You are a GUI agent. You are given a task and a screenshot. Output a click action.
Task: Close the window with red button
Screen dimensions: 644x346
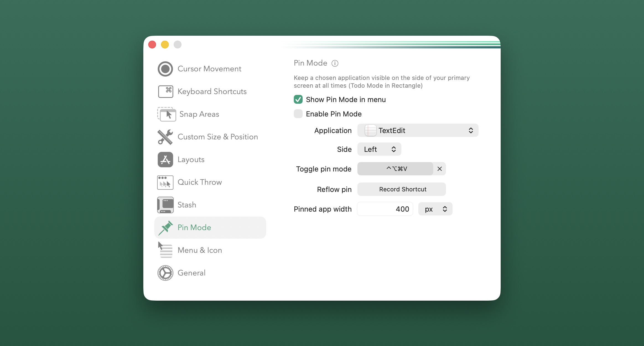click(152, 45)
